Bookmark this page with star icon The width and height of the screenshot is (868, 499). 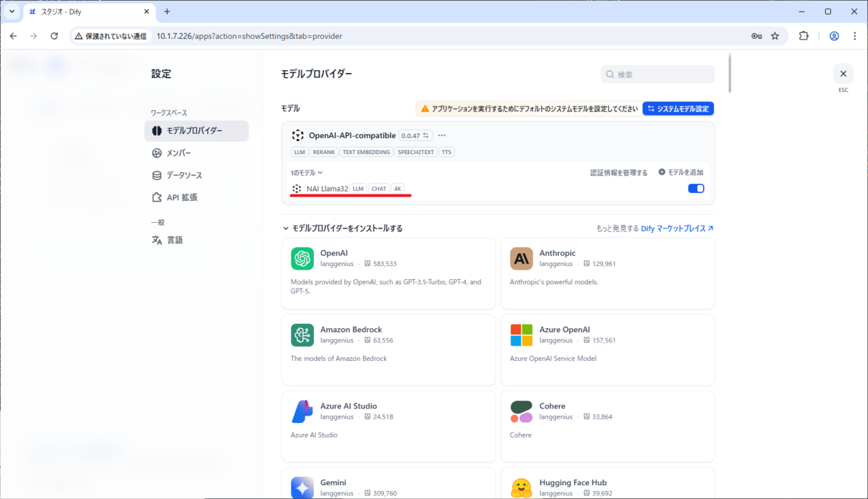(x=775, y=35)
